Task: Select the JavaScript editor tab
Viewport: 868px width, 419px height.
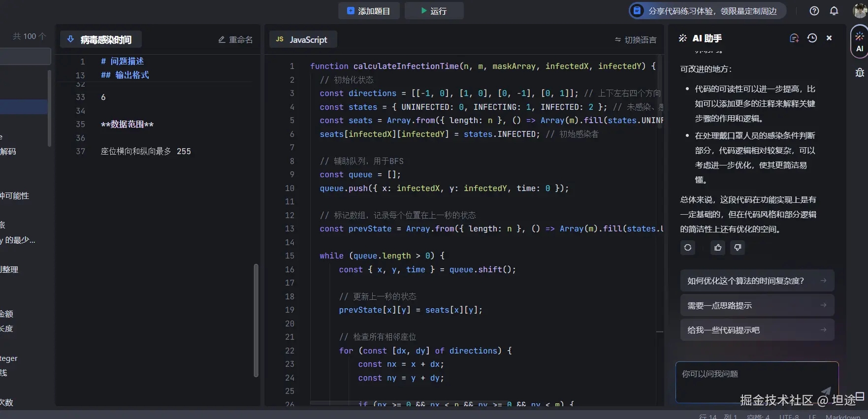Action: point(303,39)
